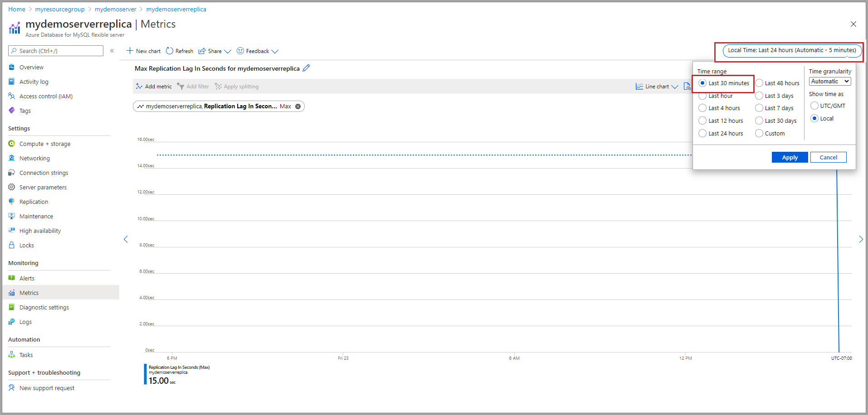Go to previous chart time window
Viewport: 868px width, 415px height.
click(x=126, y=239)
